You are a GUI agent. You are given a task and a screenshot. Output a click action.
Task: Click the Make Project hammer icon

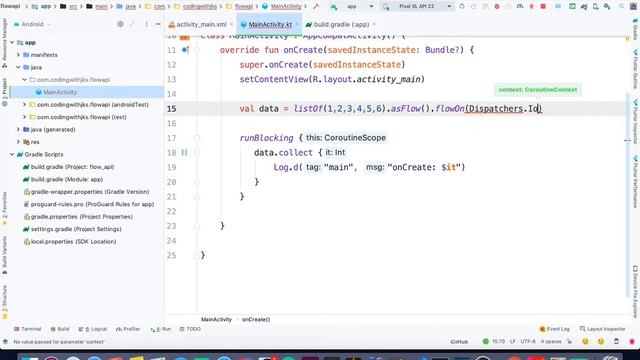coord(316,7)
